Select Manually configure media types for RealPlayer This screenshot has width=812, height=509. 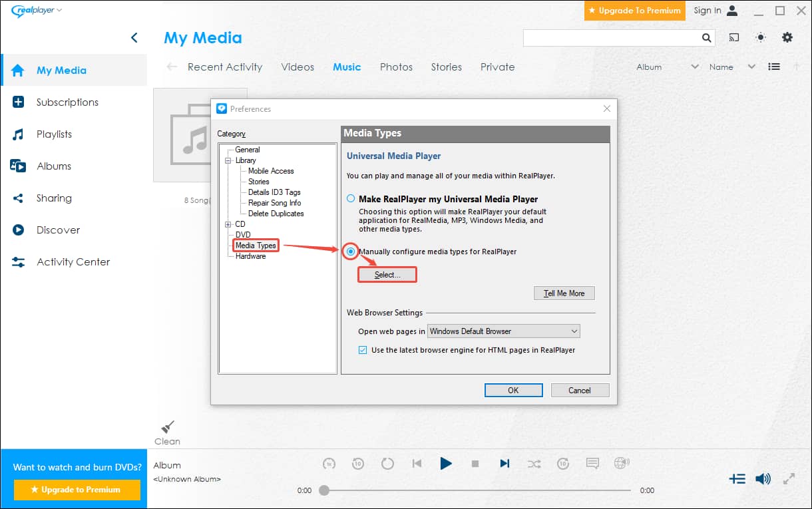click(349, 252)
